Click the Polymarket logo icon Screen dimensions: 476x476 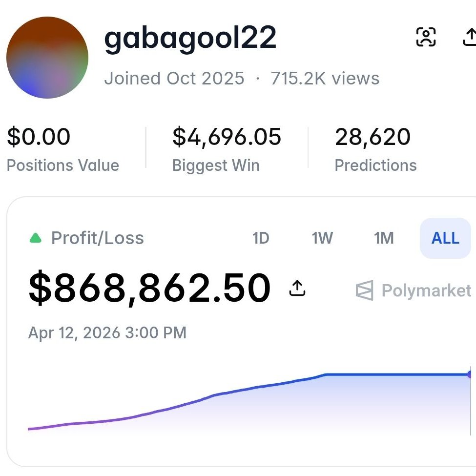click(364, 290)
